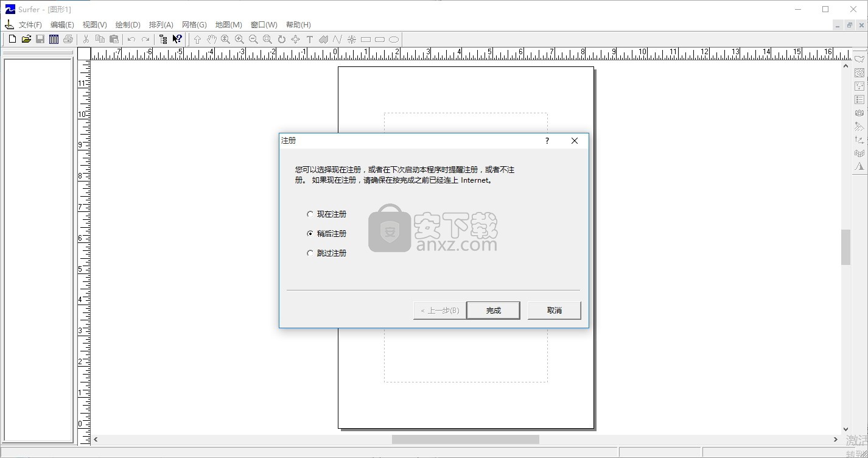Viewport: 868px width, 458px height.
Task: Open the 排列(A) menu
Action: click(161, 25)
